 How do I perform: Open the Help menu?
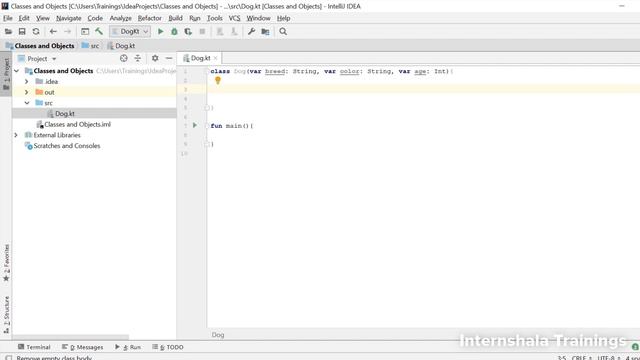pos(283,18)
